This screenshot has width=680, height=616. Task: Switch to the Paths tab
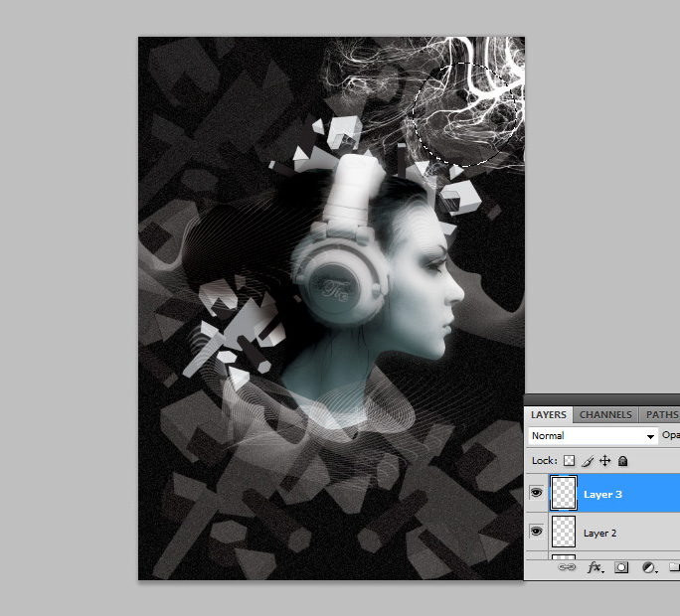(x=661, y=414)
